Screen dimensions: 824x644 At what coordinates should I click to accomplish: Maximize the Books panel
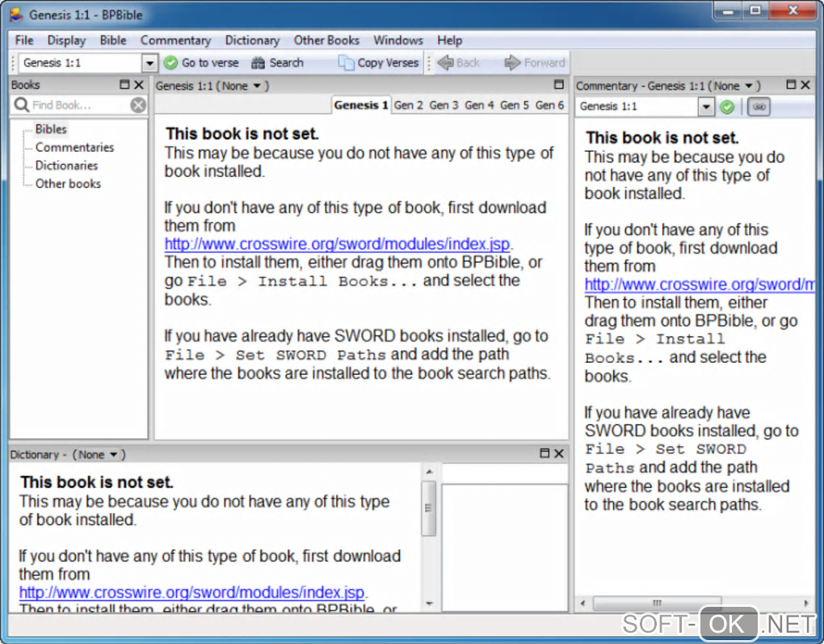(x=124, y=85)
